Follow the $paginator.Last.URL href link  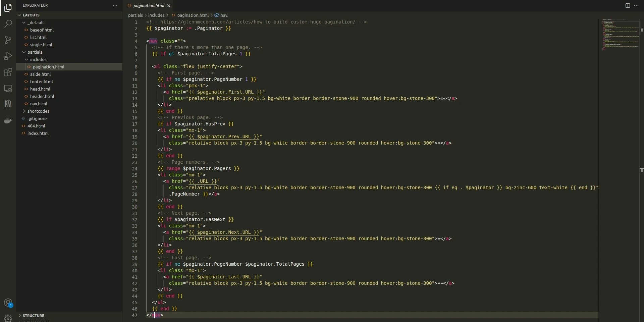click(x=224, y=277)
